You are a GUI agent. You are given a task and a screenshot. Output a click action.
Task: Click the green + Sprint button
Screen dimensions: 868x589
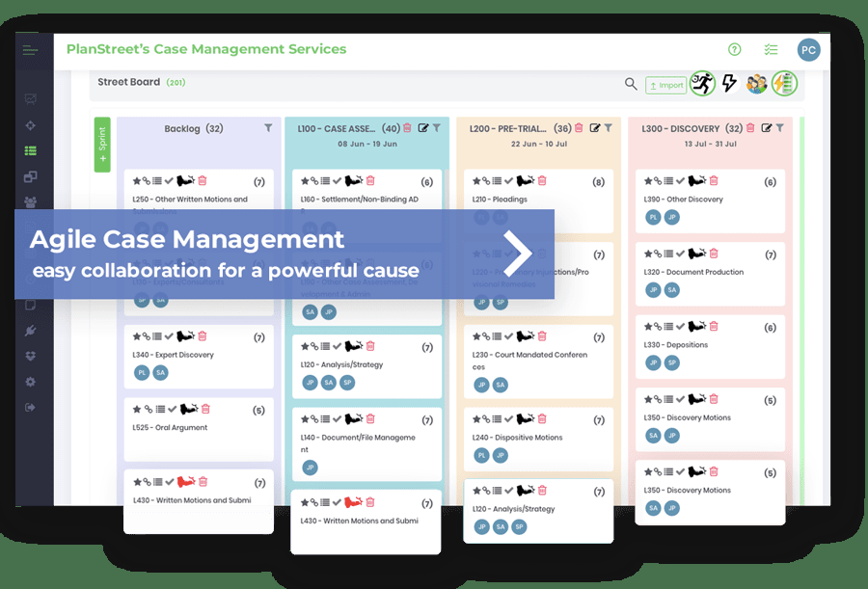point(102,145)
